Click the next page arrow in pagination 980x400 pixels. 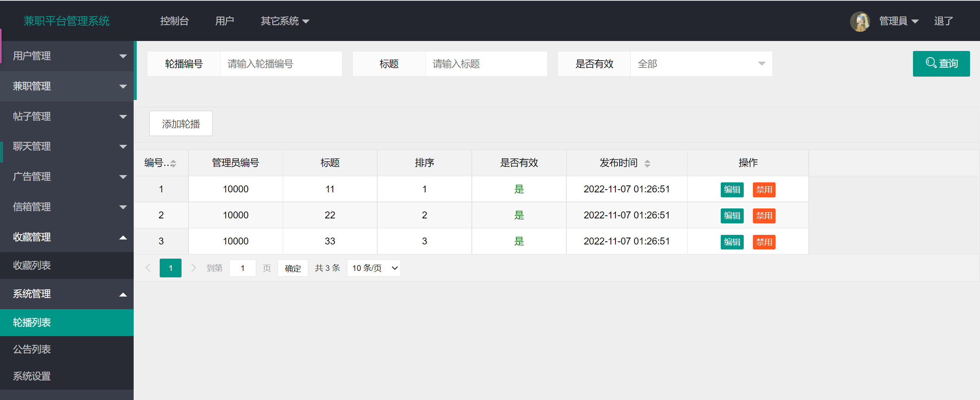coord(193,268)
